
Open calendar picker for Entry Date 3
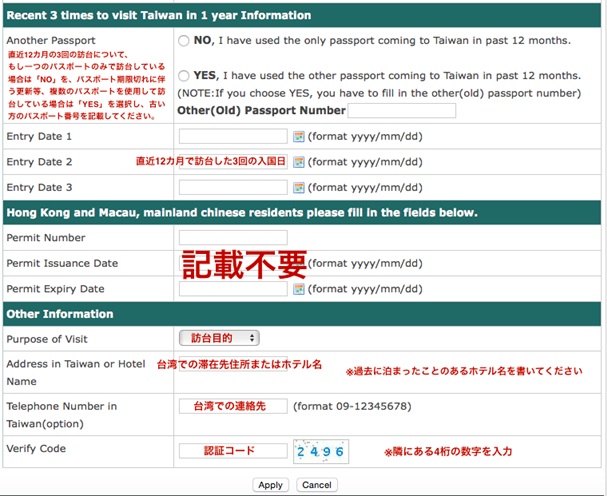(x=298, y=187)
